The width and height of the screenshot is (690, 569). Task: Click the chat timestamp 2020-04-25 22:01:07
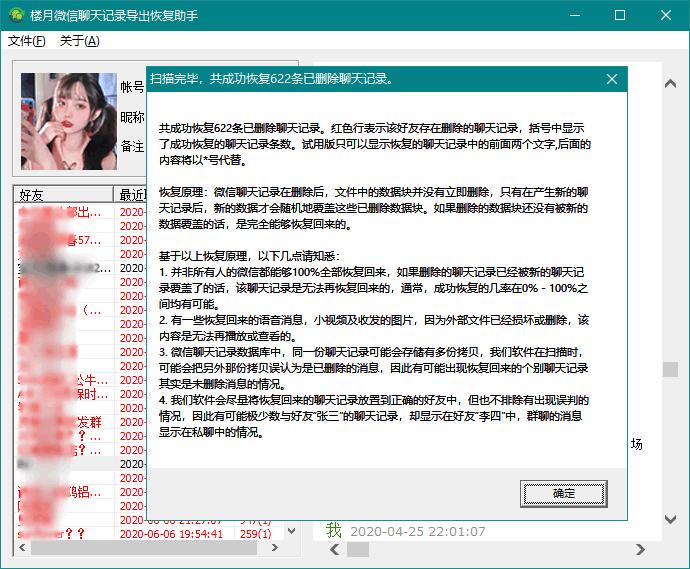(x=418, y=532)
